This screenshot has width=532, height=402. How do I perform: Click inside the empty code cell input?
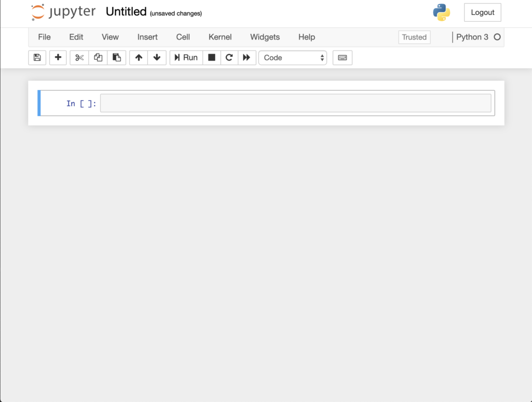pyautogui.click(x=296, y=103)
